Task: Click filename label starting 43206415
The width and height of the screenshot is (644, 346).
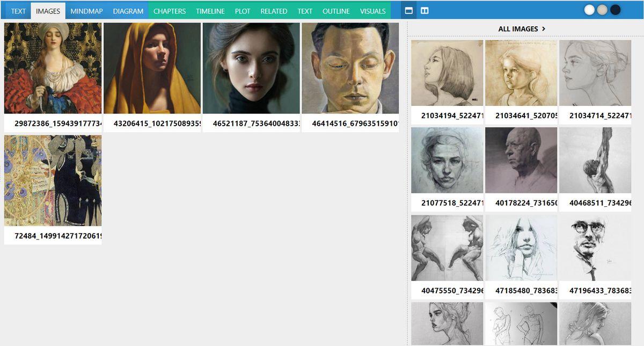Action: pos(157,123)
